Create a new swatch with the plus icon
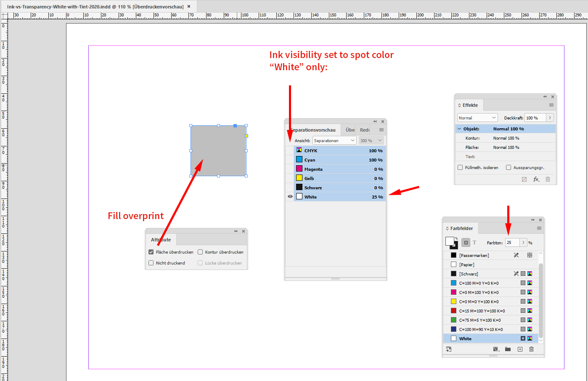 pyautogui.click(x=519, y=349)
